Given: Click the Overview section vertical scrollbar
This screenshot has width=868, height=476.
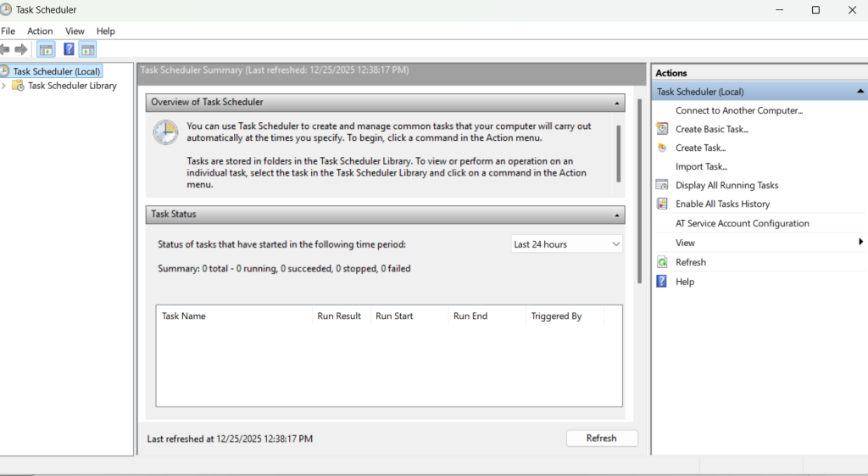Looking at the screenshot, I should [x=618, y=154].
